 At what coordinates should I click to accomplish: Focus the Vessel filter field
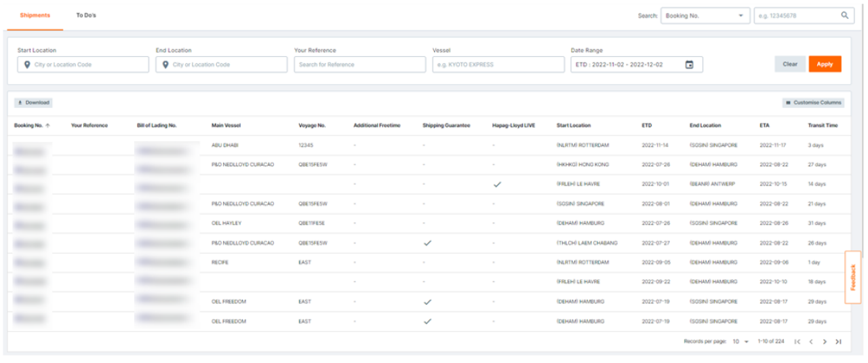(x=498, y=64)
